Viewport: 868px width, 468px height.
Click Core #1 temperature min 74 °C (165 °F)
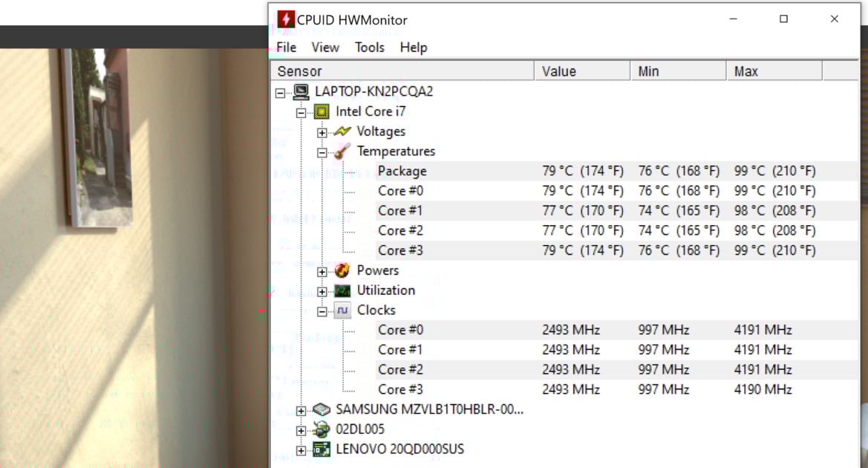(679, 211)
